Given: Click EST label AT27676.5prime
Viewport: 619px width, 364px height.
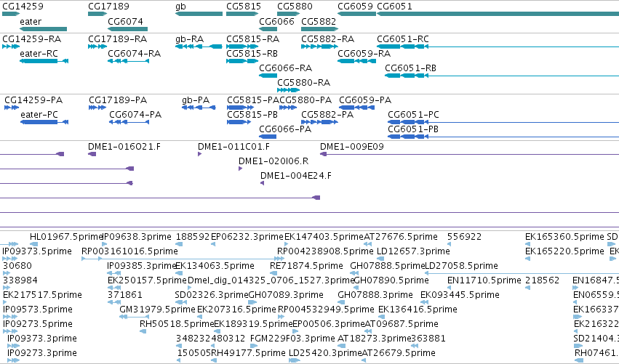Looking at the screenshot, I should tap(401, 237).
